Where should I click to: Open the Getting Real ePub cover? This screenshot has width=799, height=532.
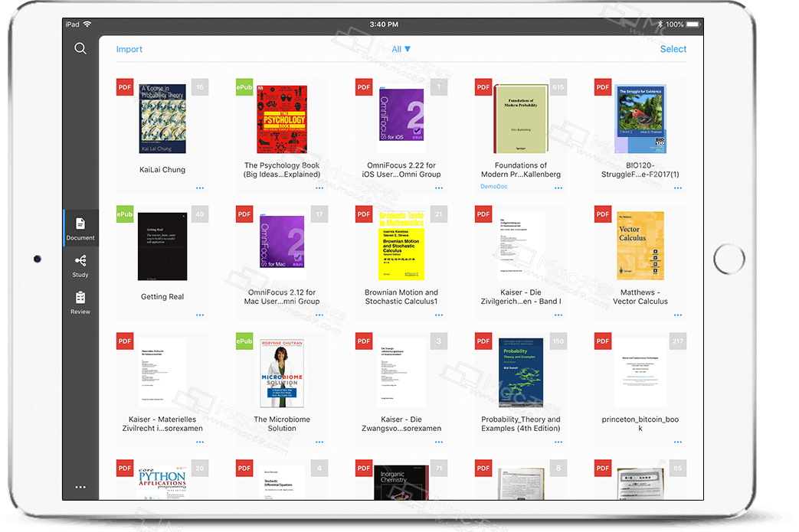162,246
